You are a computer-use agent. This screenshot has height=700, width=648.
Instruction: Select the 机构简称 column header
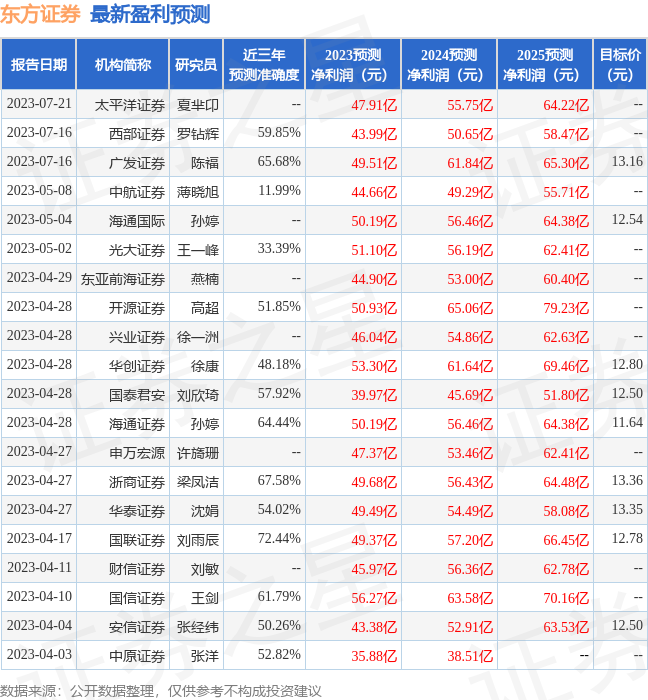[123, 65]
